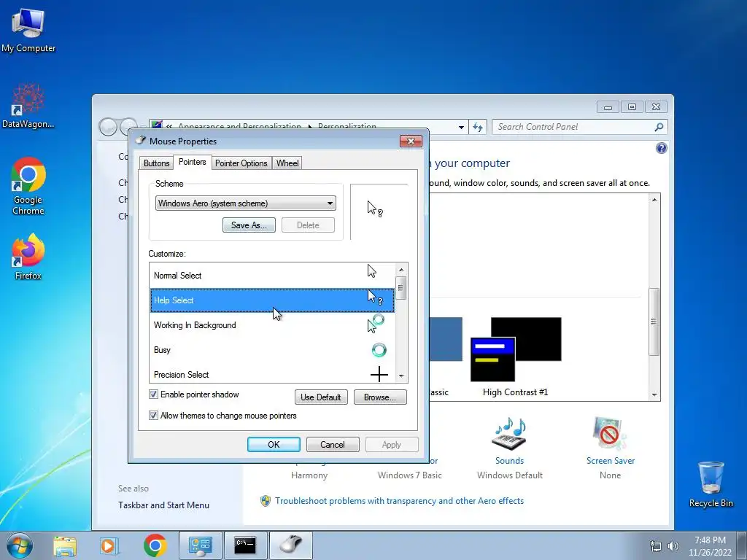Click the search magnifier in Control Panel
The image size is (747, 560).
(659, 127)
